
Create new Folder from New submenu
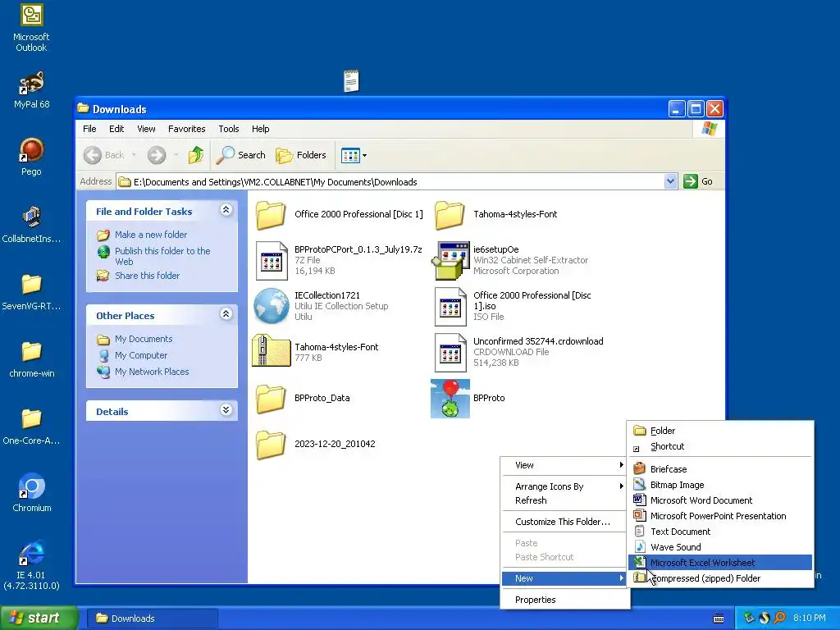(x=720, y=431)
